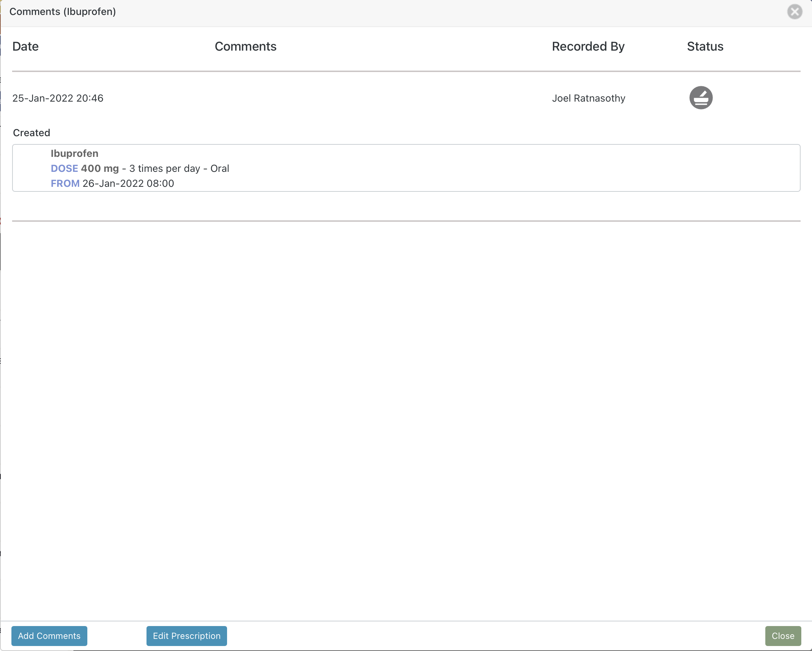Click the horizontal divider below the prescription entry
812x651 pixels.
coord(406,221)
